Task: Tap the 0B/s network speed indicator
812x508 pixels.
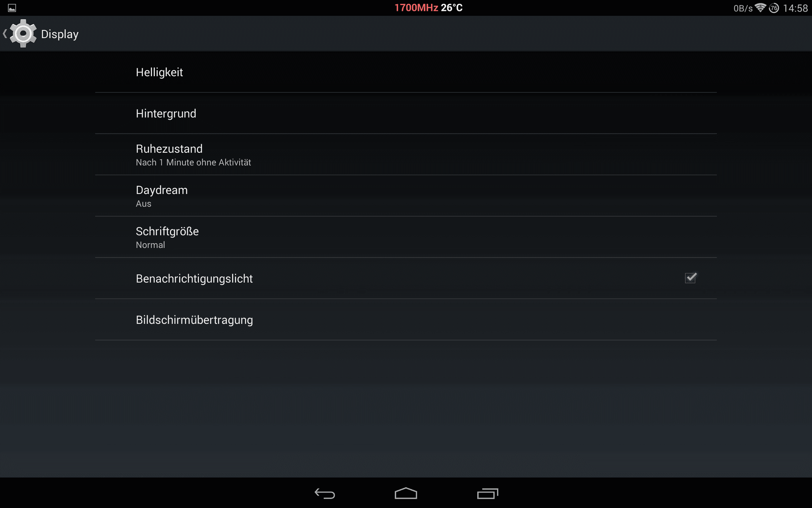Action: 743,8
